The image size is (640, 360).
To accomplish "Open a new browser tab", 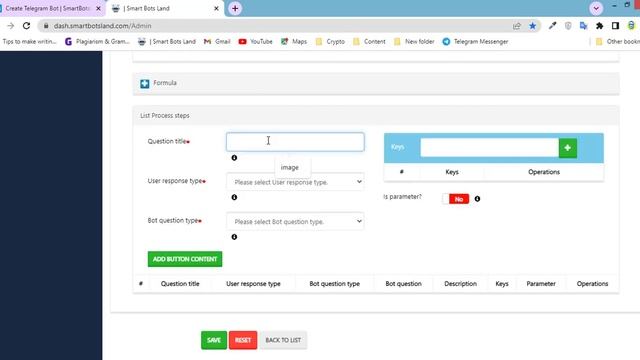I will (x=235, y=8).
